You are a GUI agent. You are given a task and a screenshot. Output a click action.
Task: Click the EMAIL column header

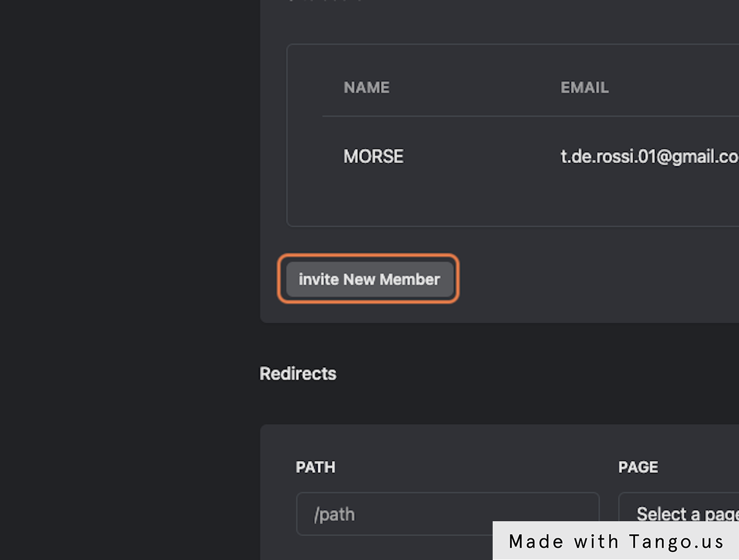584,87
